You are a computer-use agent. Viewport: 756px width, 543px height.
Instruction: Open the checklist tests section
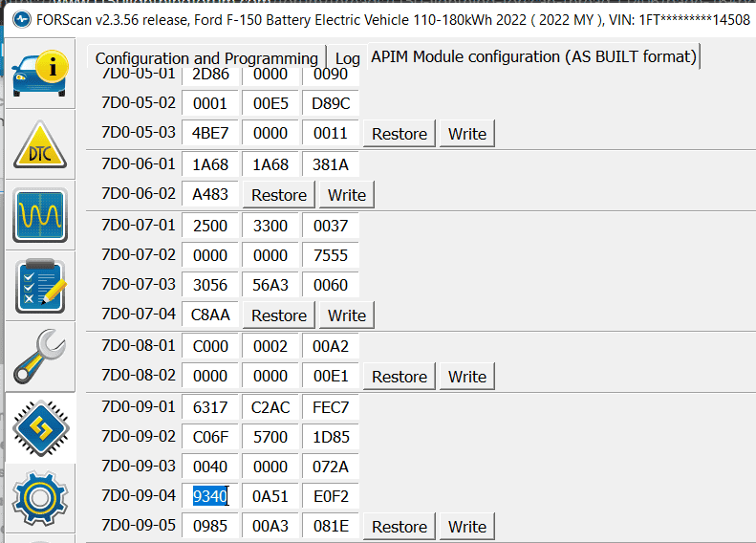(40, 284)
